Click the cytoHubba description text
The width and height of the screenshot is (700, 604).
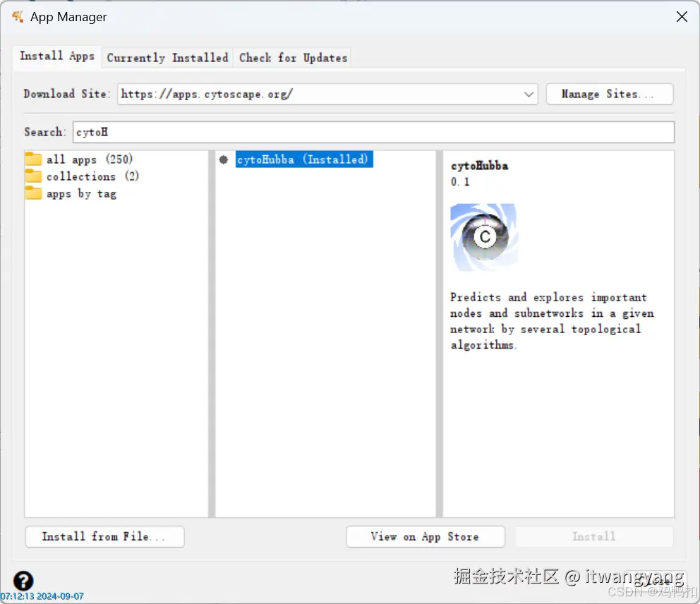click(553, 321)
